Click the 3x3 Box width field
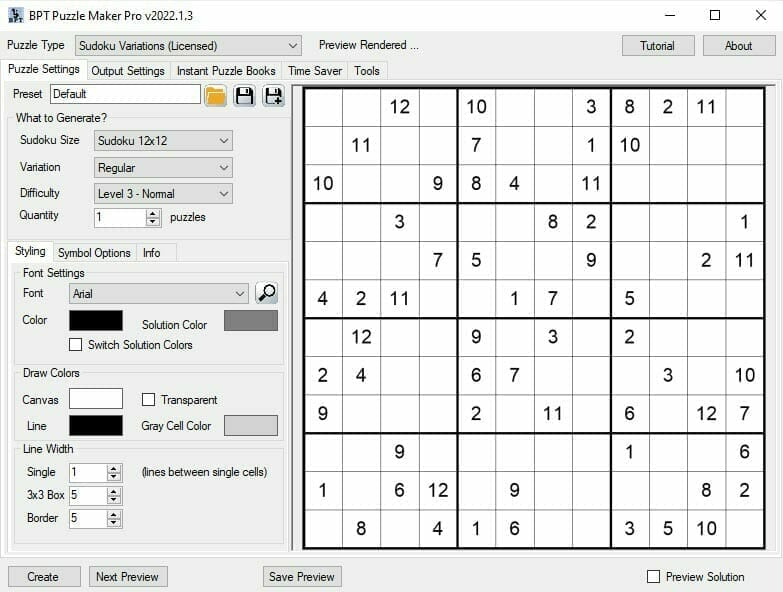783x592 pixels. point(88,496)
